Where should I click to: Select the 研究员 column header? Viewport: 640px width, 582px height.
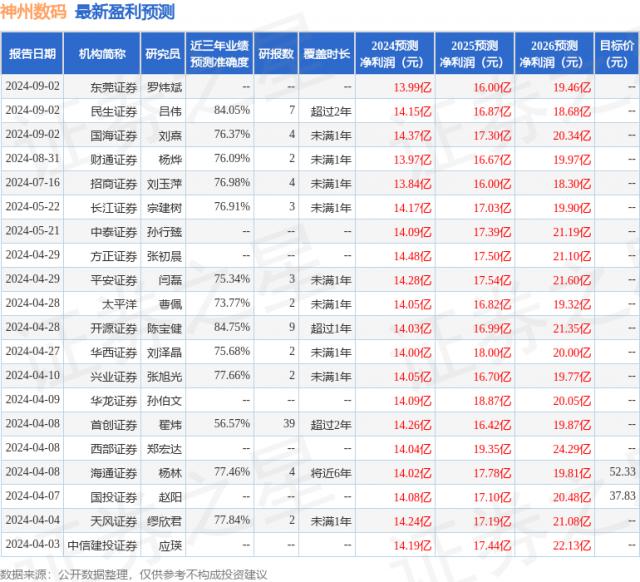164,53
